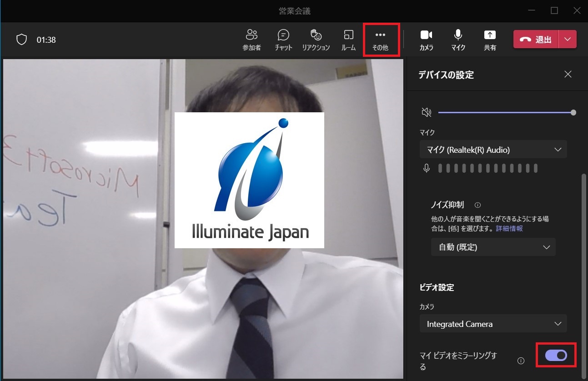The image size is (588, 381).
Task: Open breakout rooms (ルーム)
Action: (x=348, y=40)
